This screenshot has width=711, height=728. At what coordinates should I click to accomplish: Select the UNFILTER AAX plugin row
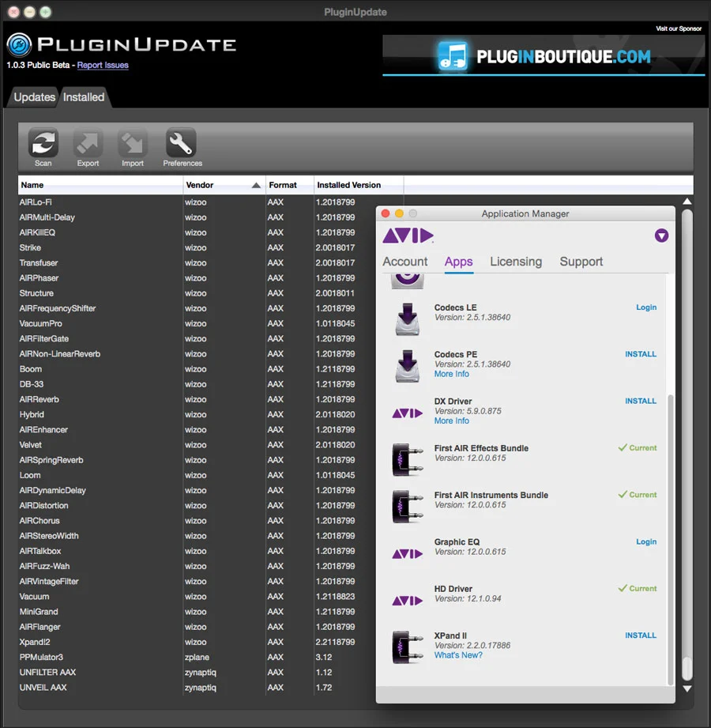pyautogui.click(x=196, y=673)
